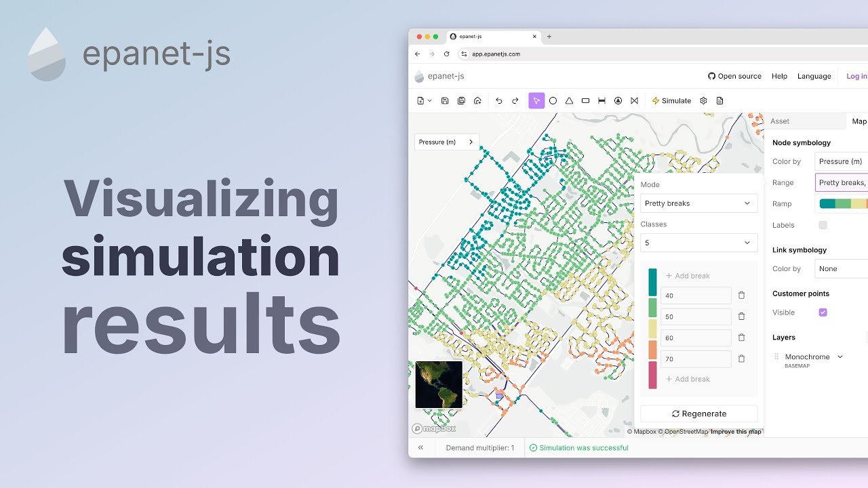Click the Save As icon
The image size is (868, 488).
pyautogui.click(x=461, y=100)
